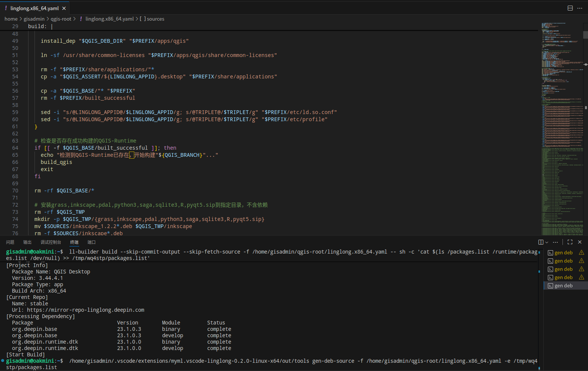The height and width of the screenshot is (371, 588).
Task: Click 'exit' on line 67
Action: pos(47,169)
